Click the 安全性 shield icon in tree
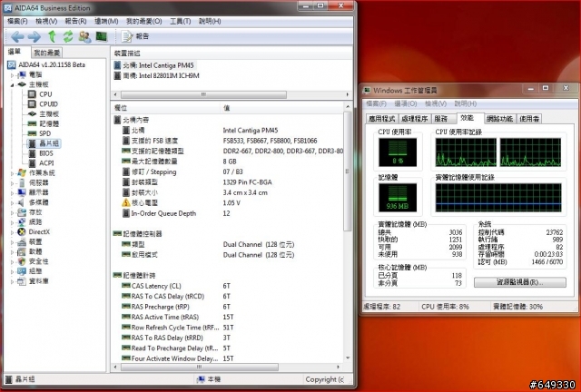581x392 pixels. 22,261
